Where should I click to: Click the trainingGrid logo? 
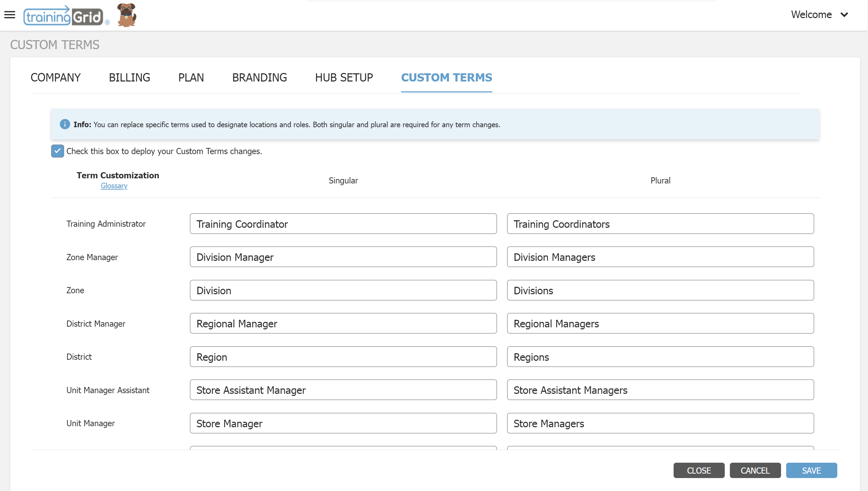point(64,16)
